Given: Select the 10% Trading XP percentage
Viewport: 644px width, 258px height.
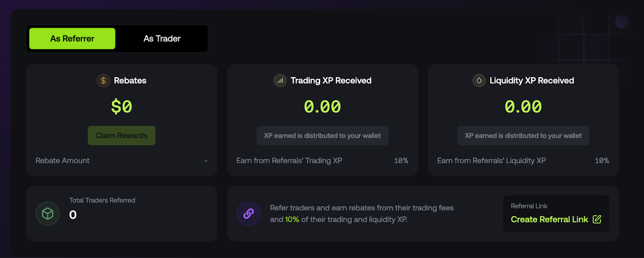Looking at the screenshot, I should click(x=401, y=160).
